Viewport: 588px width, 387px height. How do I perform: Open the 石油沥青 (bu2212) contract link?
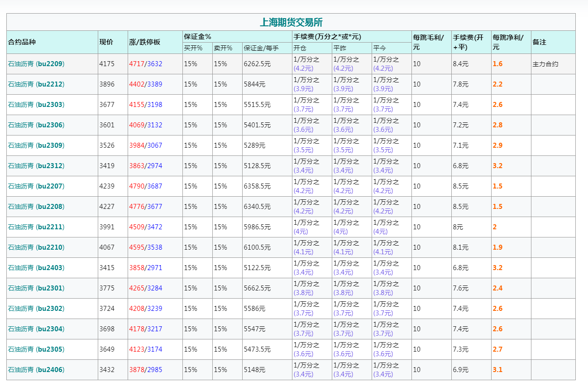point(36,84)
